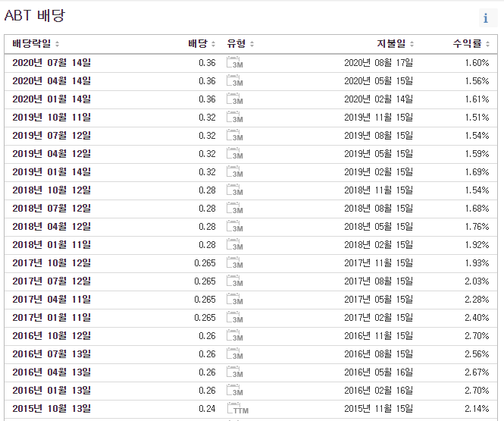The image size is (504, 421).
Task: Click payment date 2018년 02월 15일
Action: click(378, 245)
